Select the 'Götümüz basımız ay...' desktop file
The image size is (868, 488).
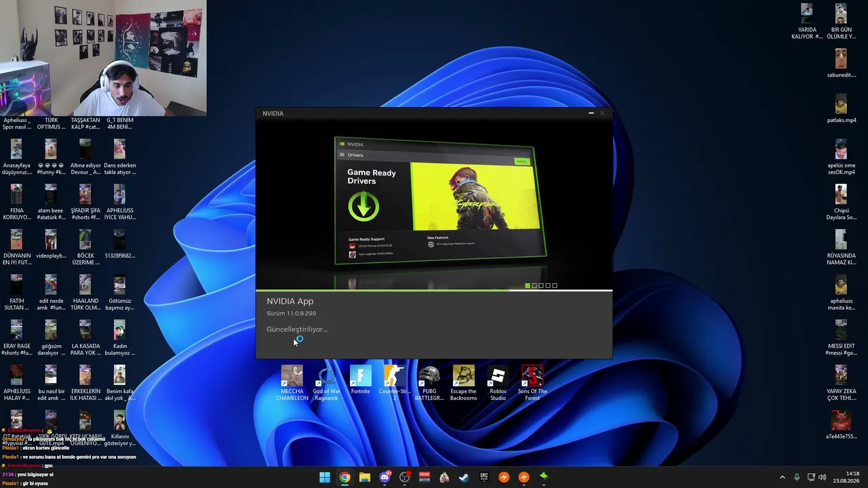click(x=120, y=293)
